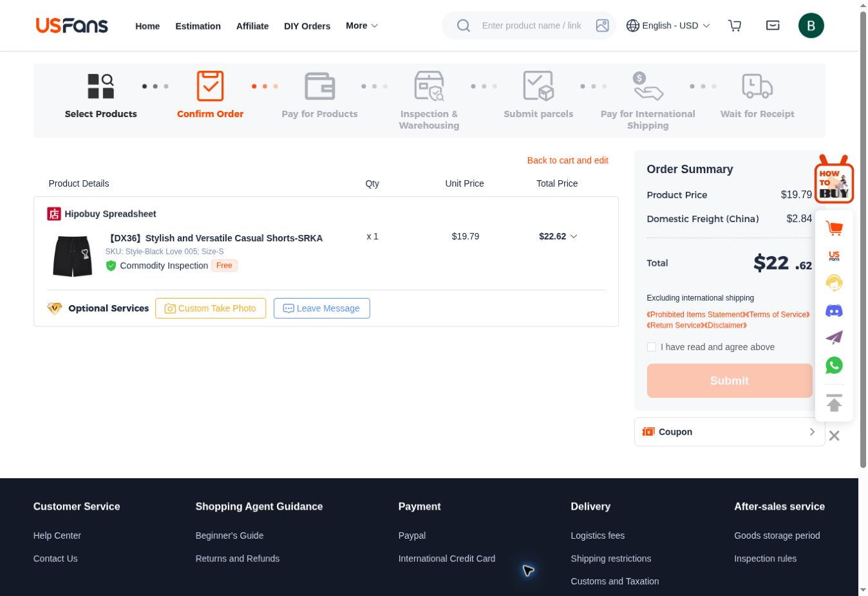Click the Confirm Order step icon

click(210, 86)
